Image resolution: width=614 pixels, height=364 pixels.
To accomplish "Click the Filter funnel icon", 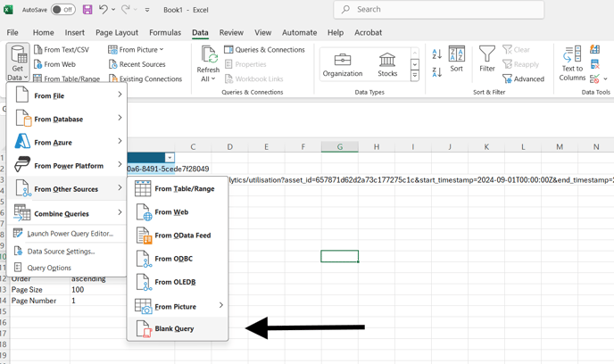I will pos(486,60).
